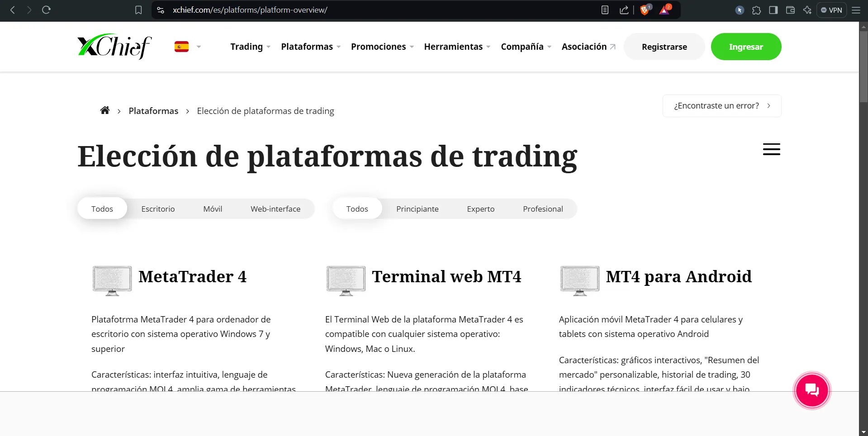868x436 pixels.
Task: Open the Compañía dropdown menu
Action: (526, 47)
